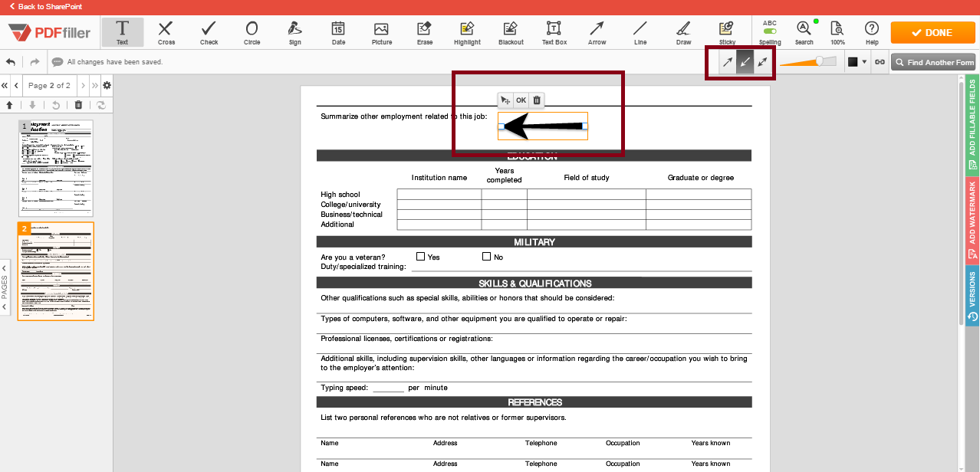
Task: Open the Search tool
Action: coord(804,32)
